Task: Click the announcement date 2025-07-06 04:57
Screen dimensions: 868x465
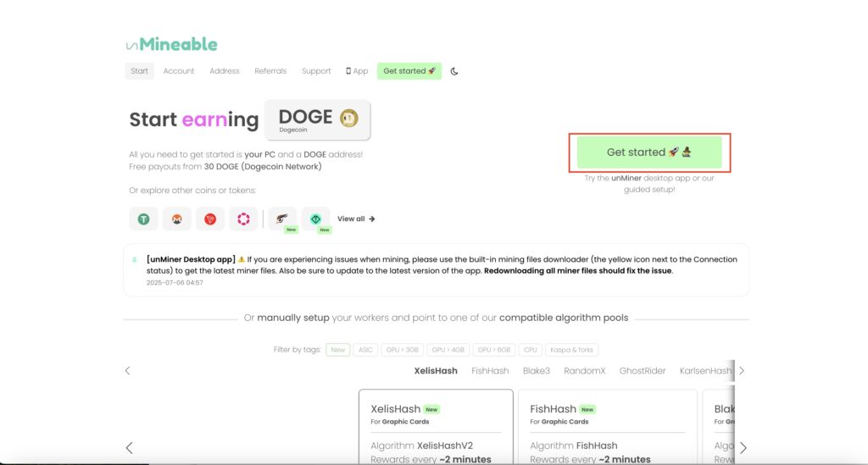Action: coord(175,283)
